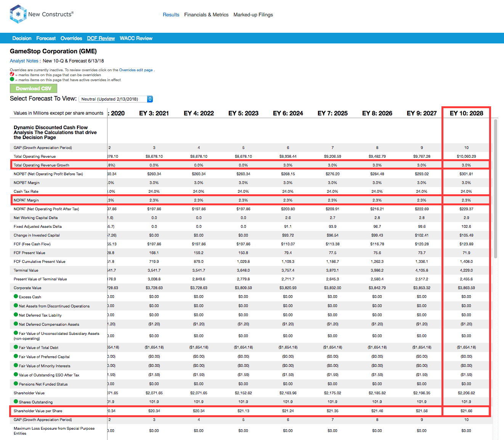Click the EY 8: 2026 column header
Viewport: 504px width, 440px height.
(x=377, y=113)
